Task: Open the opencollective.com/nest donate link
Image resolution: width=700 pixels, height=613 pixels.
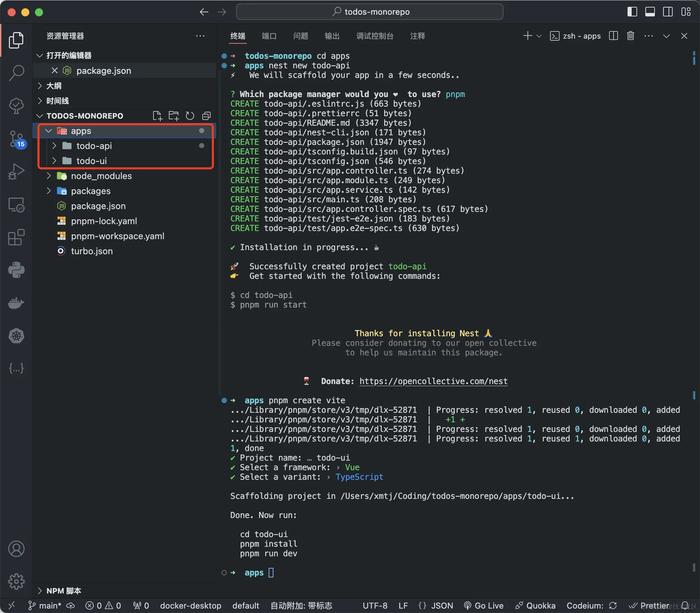Action: click(433, 381)
